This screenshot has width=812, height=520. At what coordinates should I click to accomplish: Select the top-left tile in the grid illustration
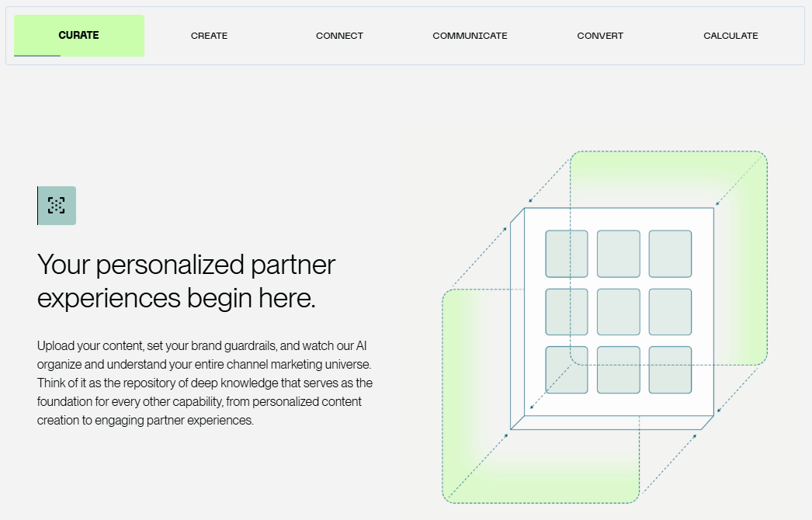tap(567, 254)
